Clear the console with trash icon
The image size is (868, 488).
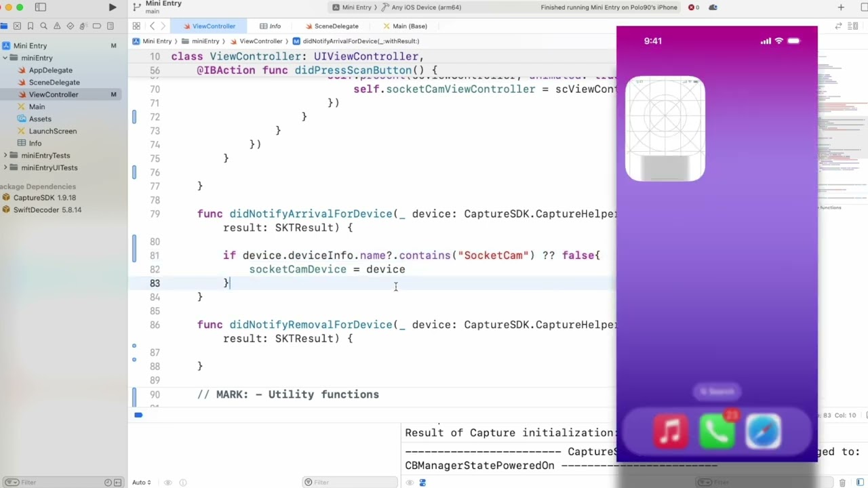coord(842,483)
